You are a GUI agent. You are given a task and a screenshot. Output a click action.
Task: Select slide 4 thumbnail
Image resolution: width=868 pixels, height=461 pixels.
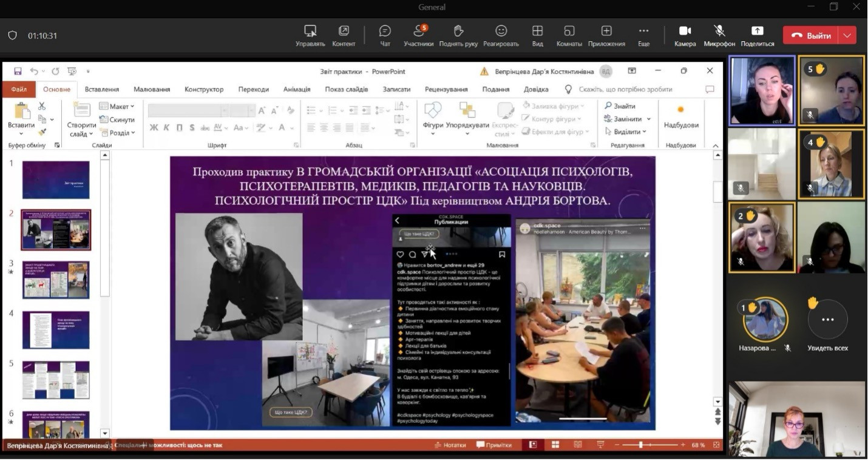click(56, 330)
